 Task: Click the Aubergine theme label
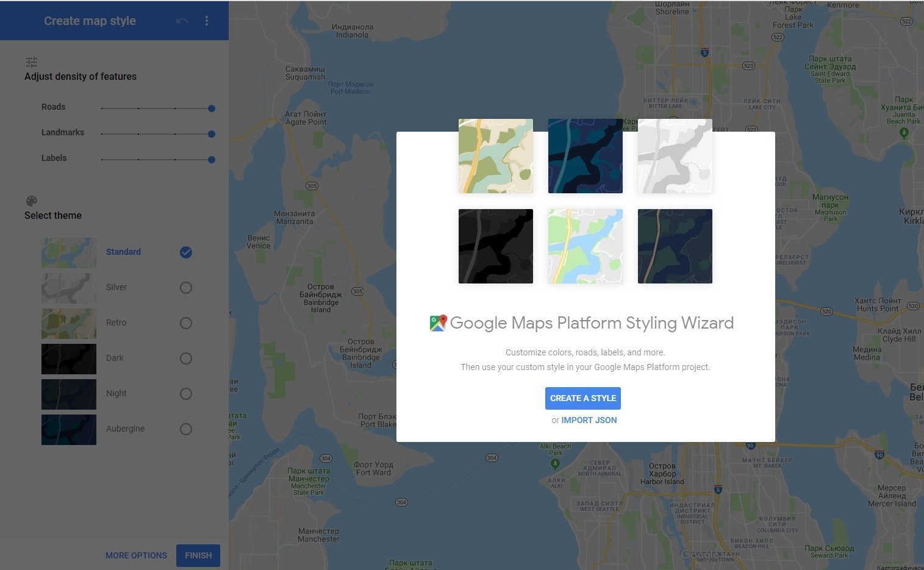[125, 429]
